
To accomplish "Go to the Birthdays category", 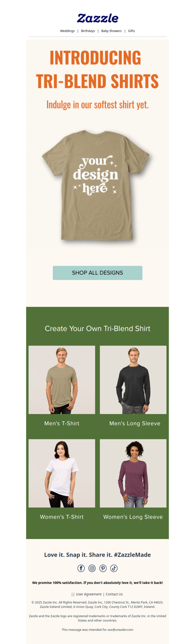I will click(88, 31).
